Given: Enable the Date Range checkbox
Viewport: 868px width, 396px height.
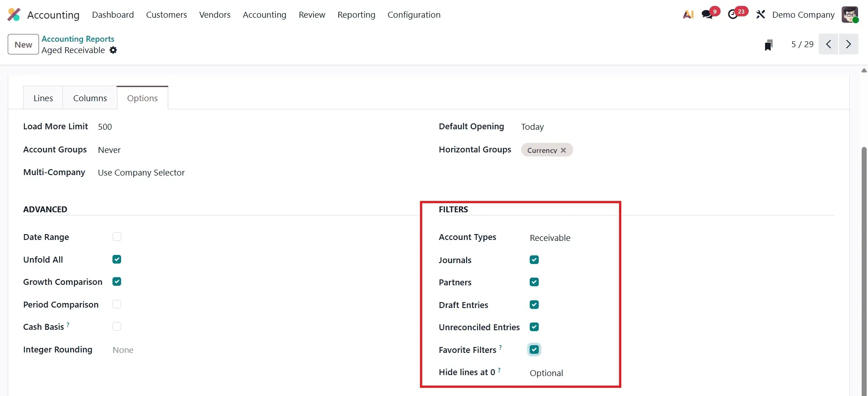Looking at the screenshot, I should coord(117,237).
